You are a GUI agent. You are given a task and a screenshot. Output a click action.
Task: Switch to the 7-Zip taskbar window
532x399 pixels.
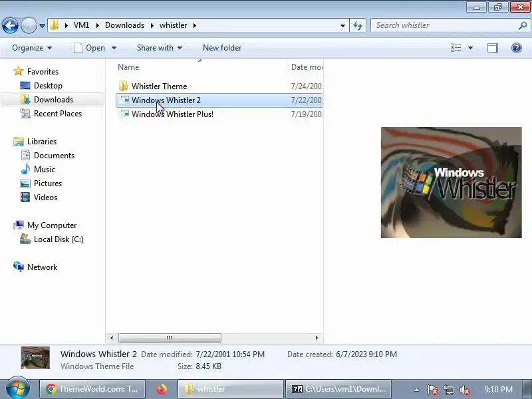pyautogui.click(x=338, y=389)
